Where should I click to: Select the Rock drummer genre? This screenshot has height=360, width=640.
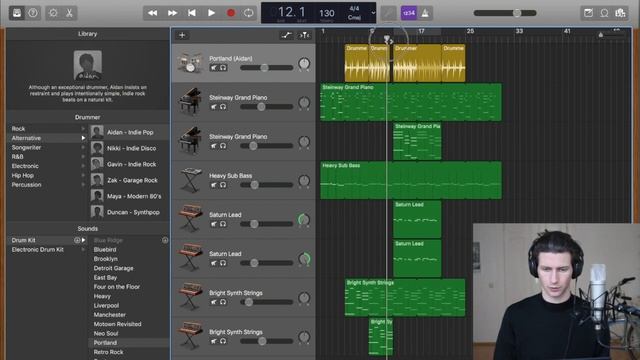(18, 129)
